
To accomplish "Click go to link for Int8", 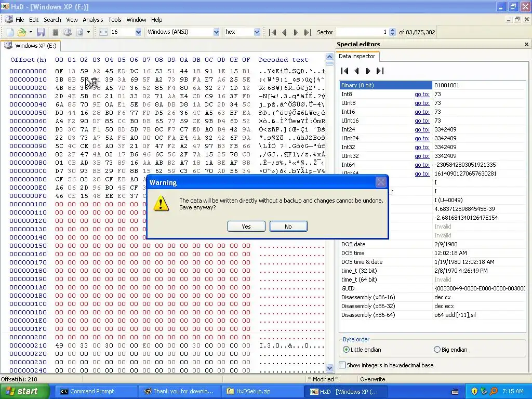I will coord(422,94).
